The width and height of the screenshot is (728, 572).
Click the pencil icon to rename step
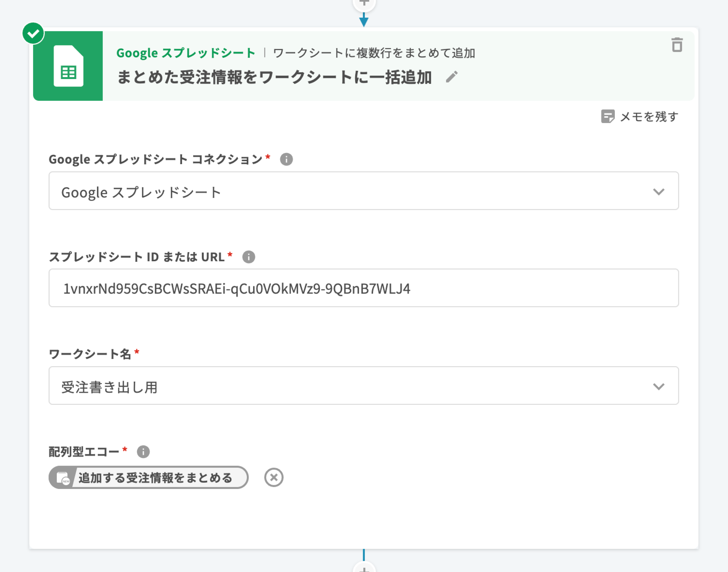[x=452, y=77]
